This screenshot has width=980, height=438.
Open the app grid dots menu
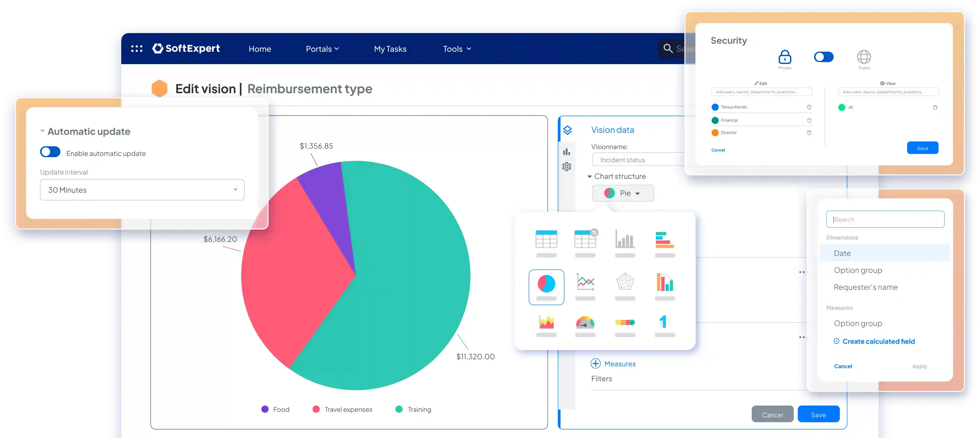[x=137, y=49]
